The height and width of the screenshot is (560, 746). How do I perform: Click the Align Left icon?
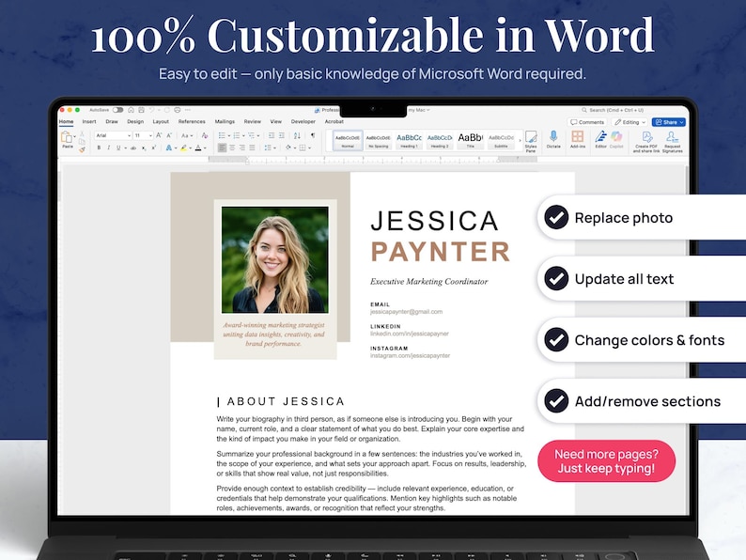point(222,148)
